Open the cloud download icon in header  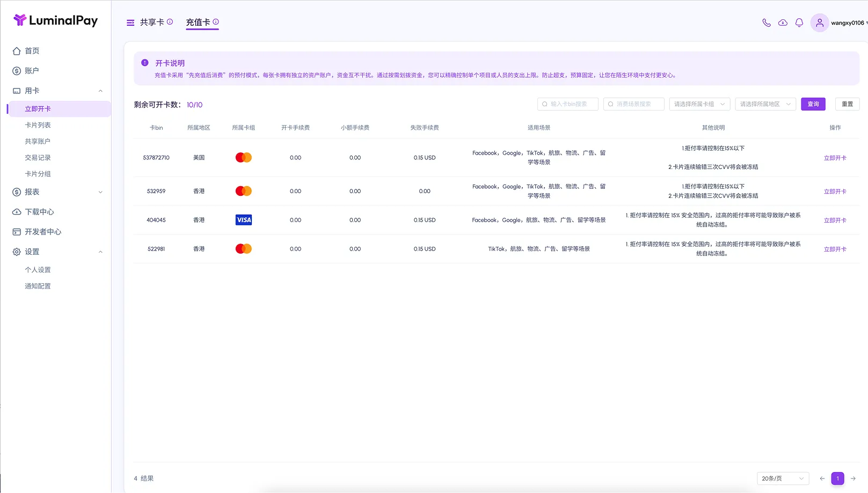783,23
